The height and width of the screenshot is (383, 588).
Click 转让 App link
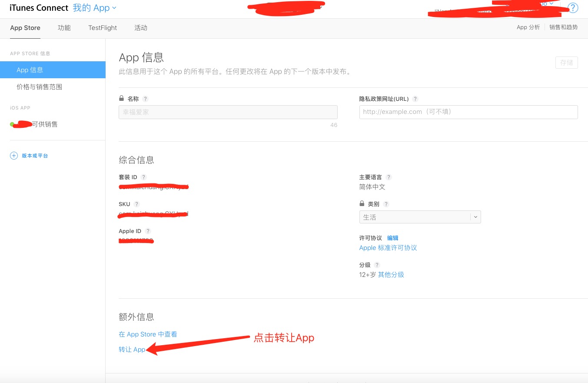pyautogui.click(x=132, y=350)
